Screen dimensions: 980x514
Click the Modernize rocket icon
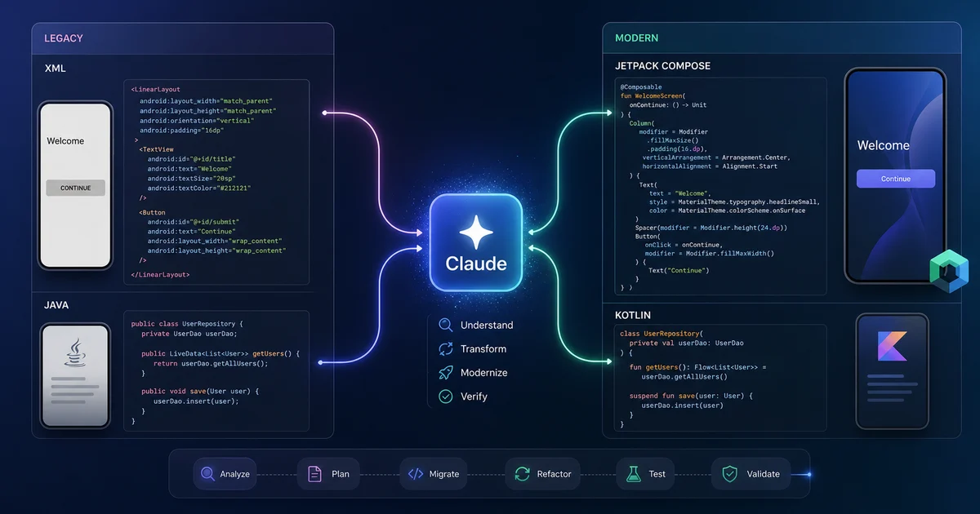[446, 372]
